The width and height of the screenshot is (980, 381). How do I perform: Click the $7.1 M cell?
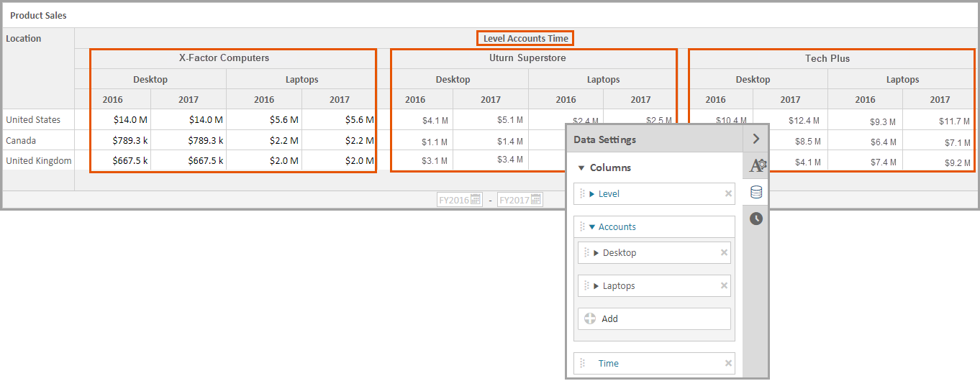(x=957, y=142)
